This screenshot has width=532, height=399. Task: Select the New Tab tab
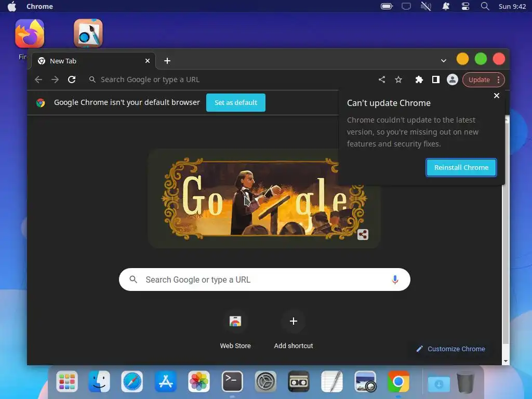[x=94, y=61]
